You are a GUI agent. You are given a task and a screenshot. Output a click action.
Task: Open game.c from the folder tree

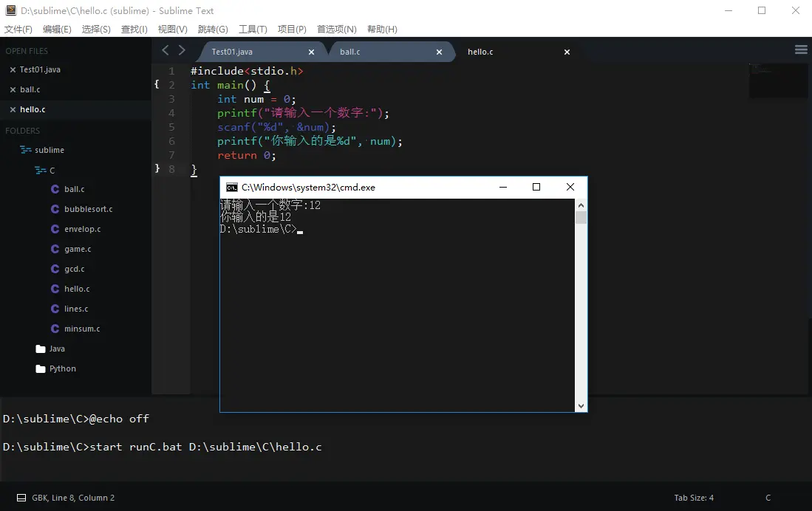point(78,249)
